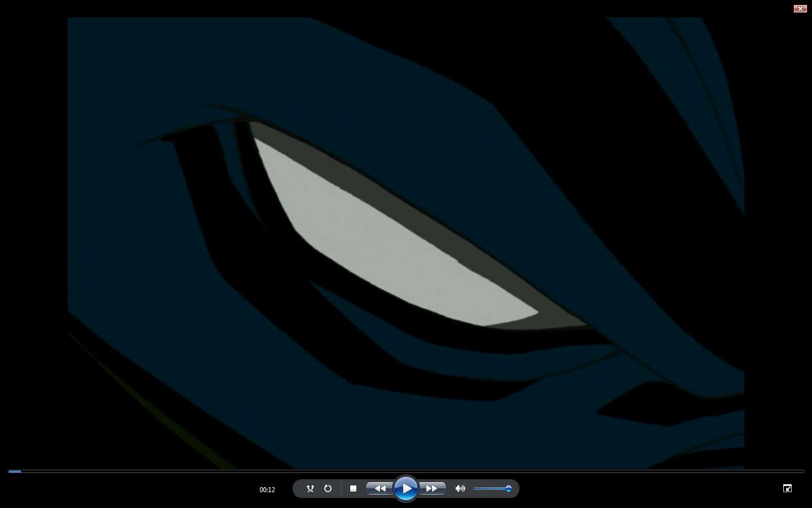Screen dimensions: 812x508
Task: Click the fast forward next button
Action: tap(432, 489)
